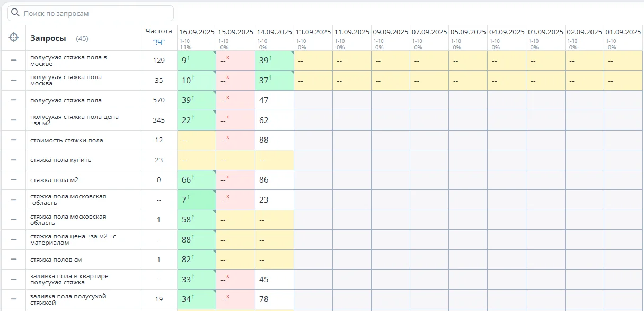
Task: Click the "!Ч" link under Частота
Action: pyautogui.click(x=158, y=42)
